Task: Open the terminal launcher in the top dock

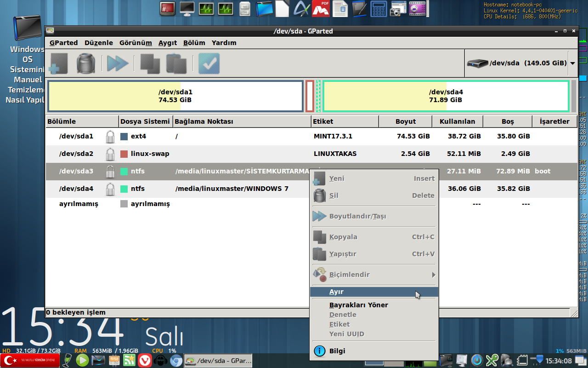Action: pyautogui.click(x=167, y=8)
